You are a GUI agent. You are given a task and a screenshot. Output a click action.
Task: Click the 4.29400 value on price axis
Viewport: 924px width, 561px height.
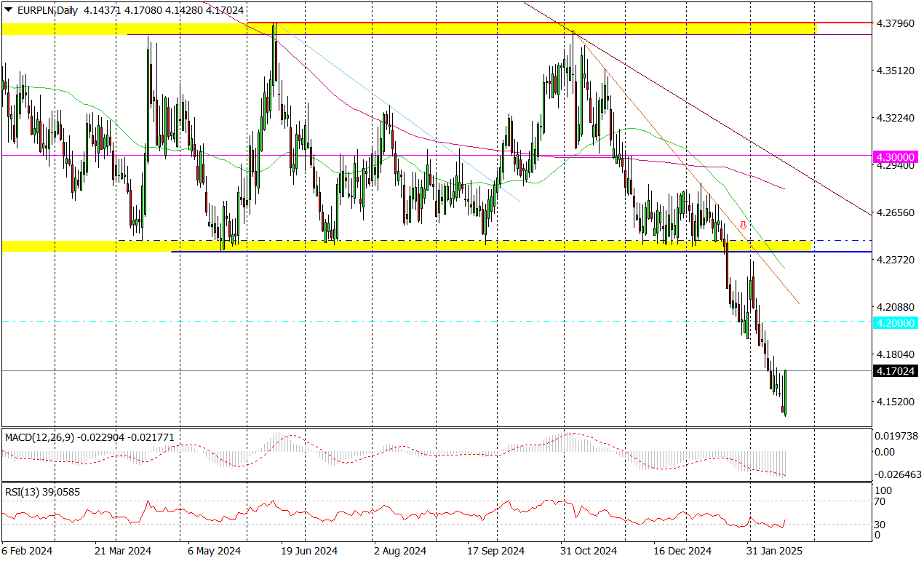(896, 166)
